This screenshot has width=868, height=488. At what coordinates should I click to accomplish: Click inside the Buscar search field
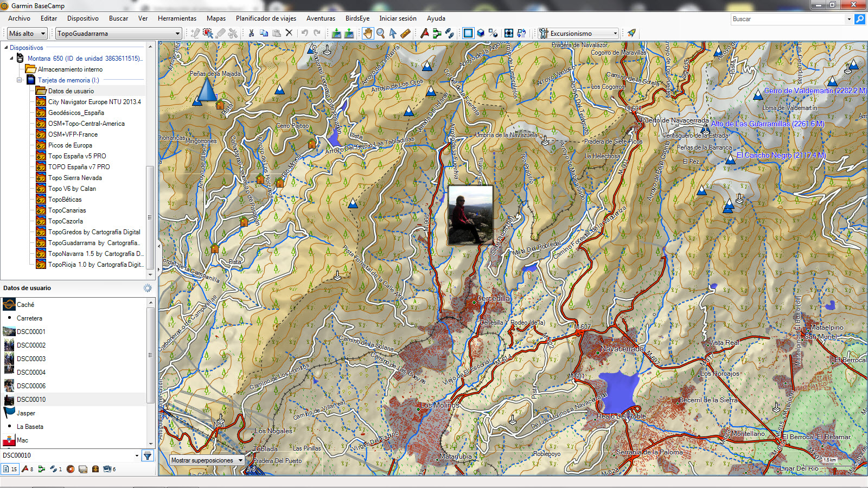tap(788, 19)
